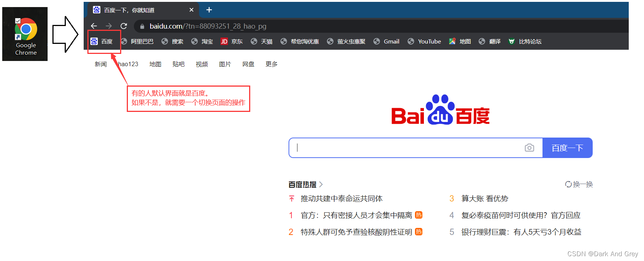Image resolution: width=644 pixels, height=261 pixels.
Task: Open the 帮您淘优惠 bookmark
Action: coord(300,41)
